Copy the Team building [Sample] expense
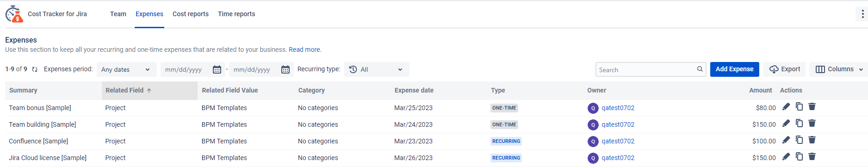The height and width of the screenshot is (167, 868). click(x=799, y=123)
